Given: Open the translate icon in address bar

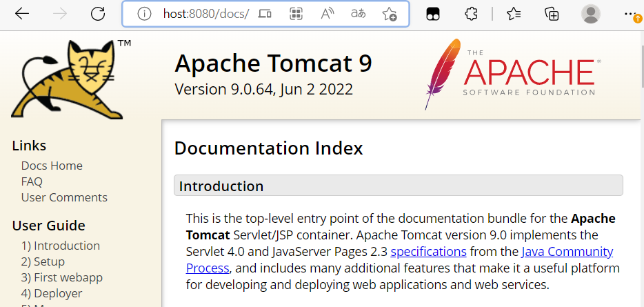Looking at the screenshot, I should 358,14.
